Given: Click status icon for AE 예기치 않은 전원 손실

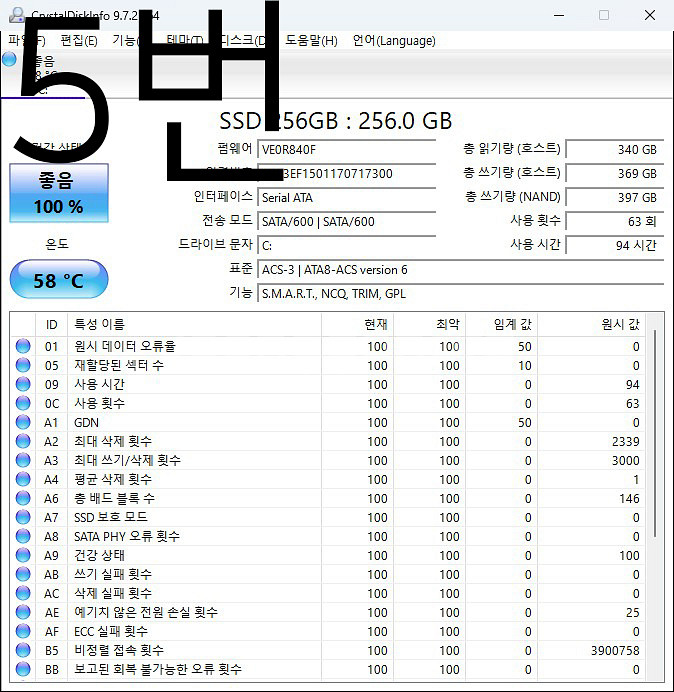Looking at the screenshot, I should tap(23, 612).
